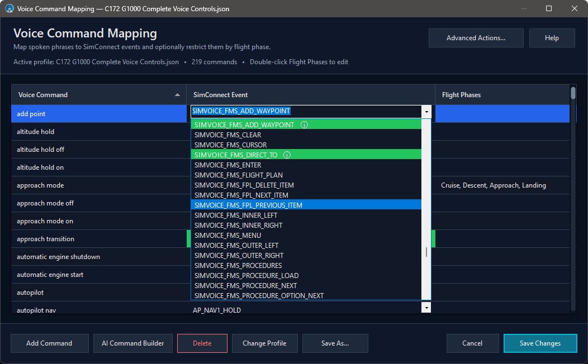Click the app icon in title bar
The image size is (588, 364).
(10, 8)
